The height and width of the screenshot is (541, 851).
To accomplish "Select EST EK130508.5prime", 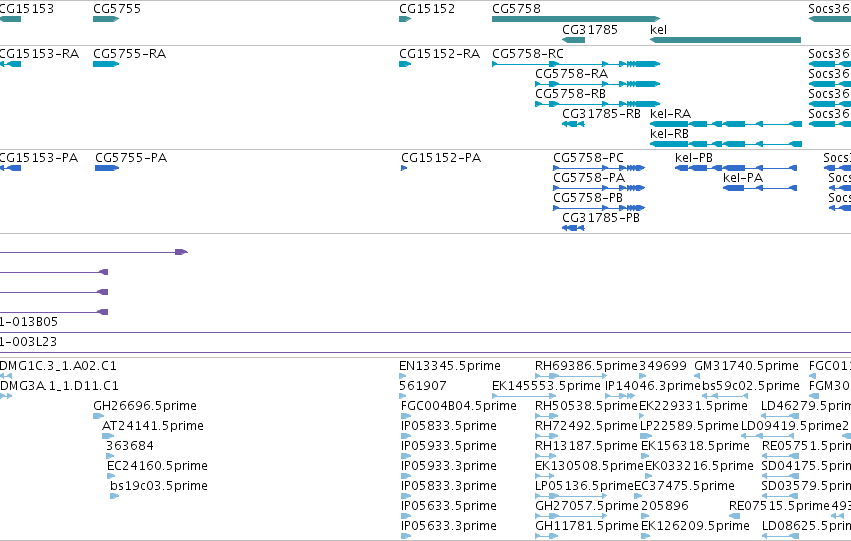I will point(589,466).
